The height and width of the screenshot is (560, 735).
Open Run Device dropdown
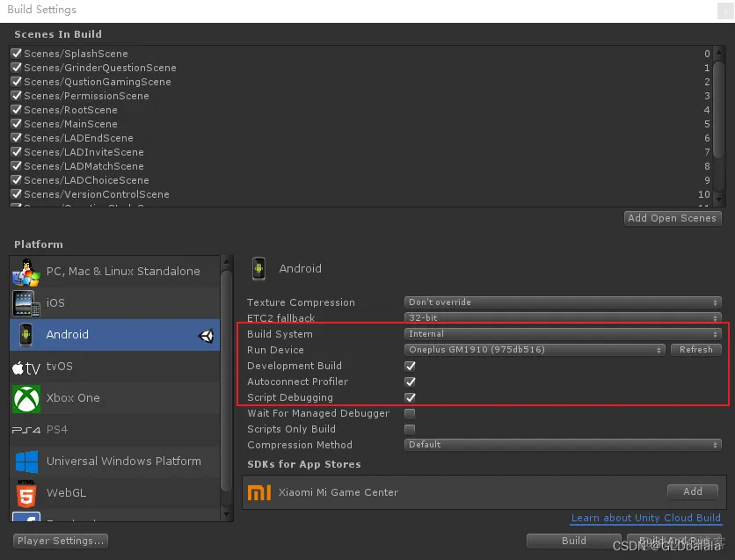tap(535, 350)
